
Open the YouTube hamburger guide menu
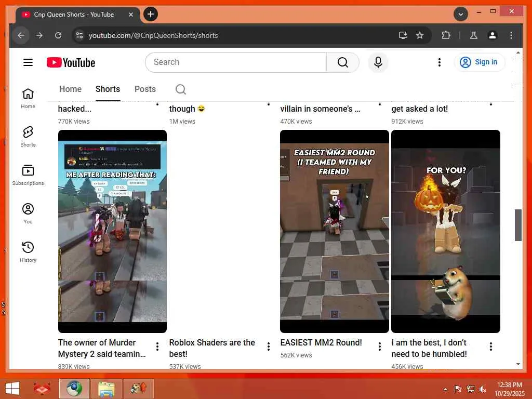[28, 62]
